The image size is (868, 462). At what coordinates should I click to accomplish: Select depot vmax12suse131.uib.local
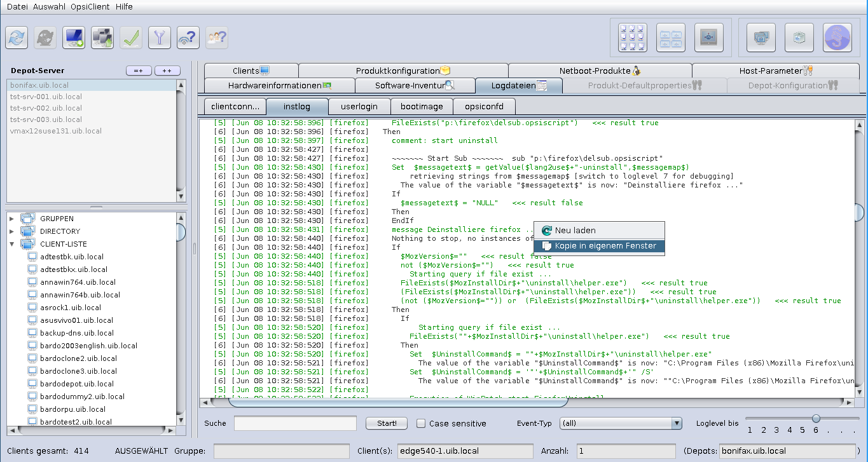point(92,131)
